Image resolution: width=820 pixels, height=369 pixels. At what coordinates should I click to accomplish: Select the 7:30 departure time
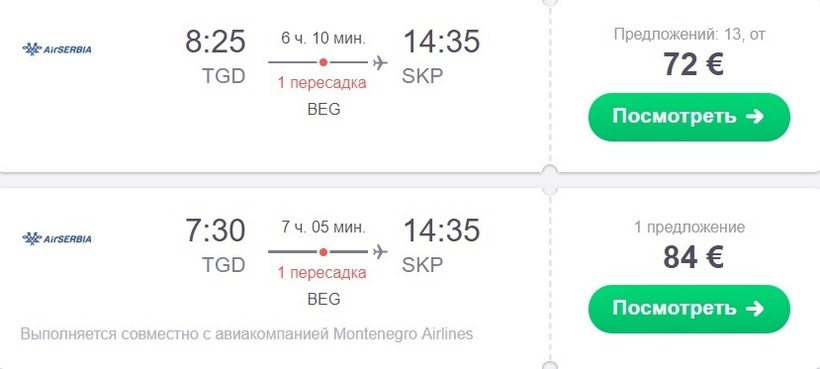point(215,230)
